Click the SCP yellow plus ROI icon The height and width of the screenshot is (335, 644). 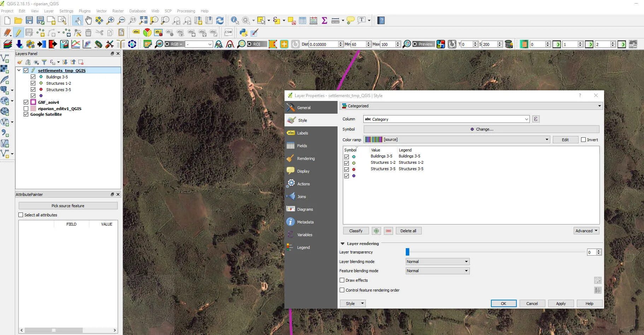coord(284,44)
